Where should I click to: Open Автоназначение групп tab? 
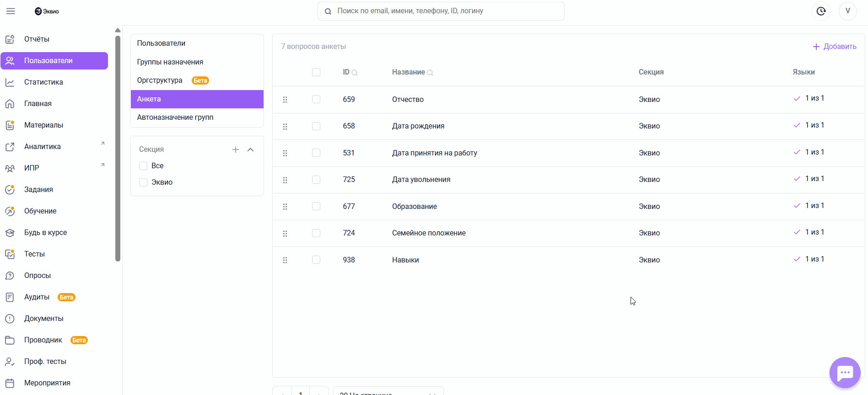click(x=175, y=117)
